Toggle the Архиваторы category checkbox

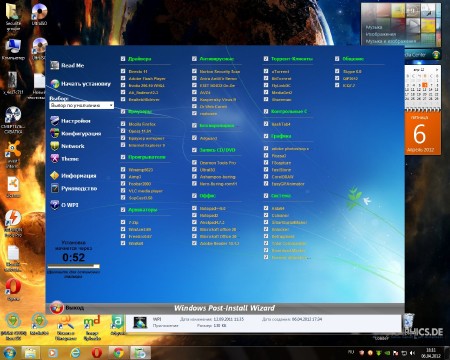[123, 210]
